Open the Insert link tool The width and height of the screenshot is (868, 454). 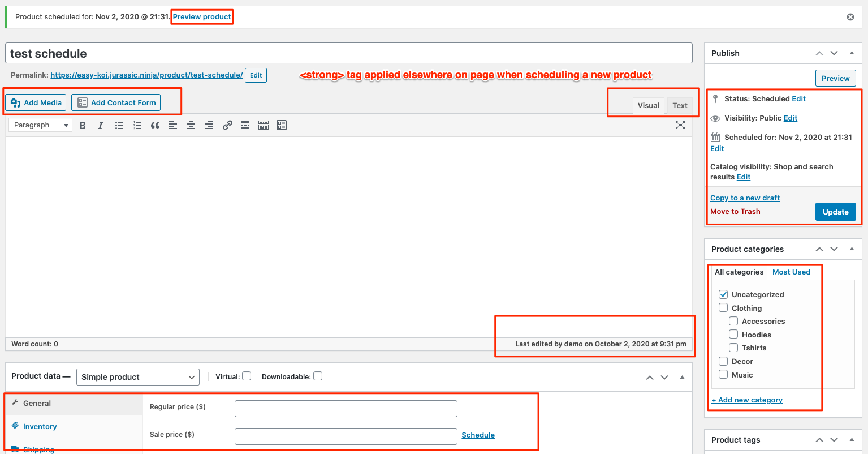[227, 125]
